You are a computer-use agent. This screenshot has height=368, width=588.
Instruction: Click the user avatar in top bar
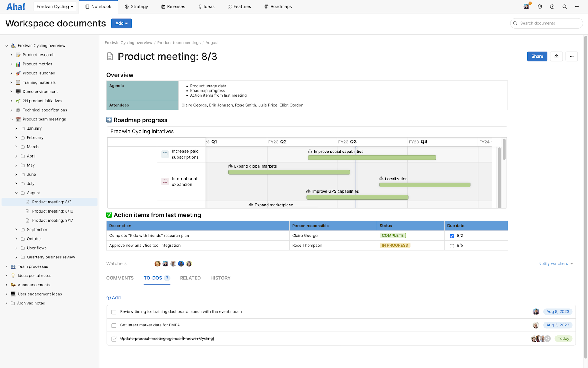click(526, 6)
